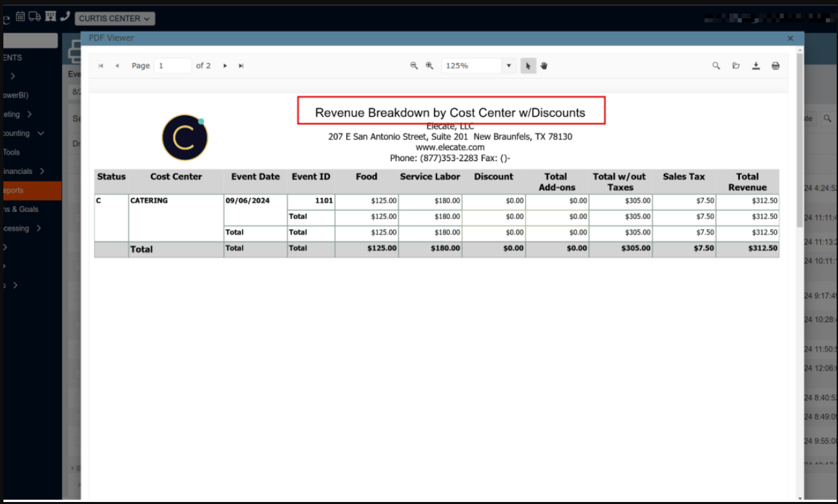This screenshot has width=838, height=504.
Task: Switch to the hand pan tool
Action: tap(544, 66)
